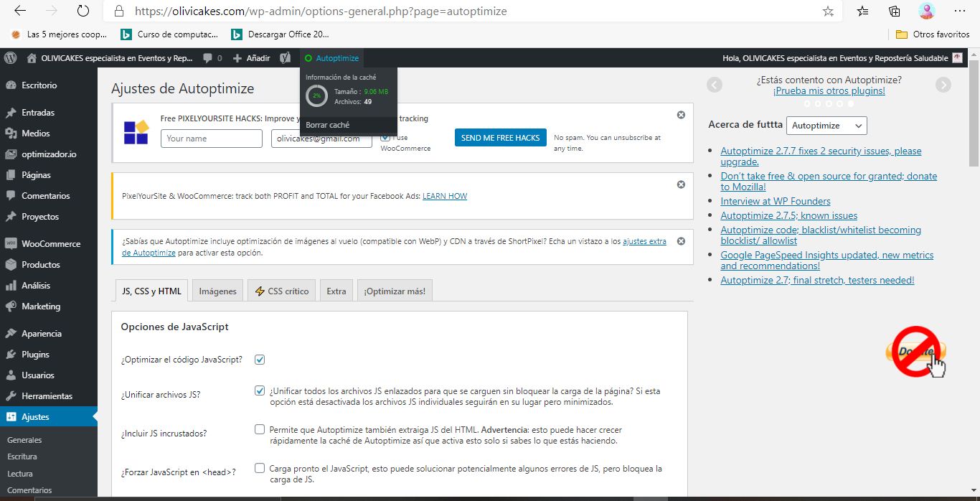This screenshot has width=980, height=501.
Task: Click the LEARN HOW link
Action: (445, 196)
